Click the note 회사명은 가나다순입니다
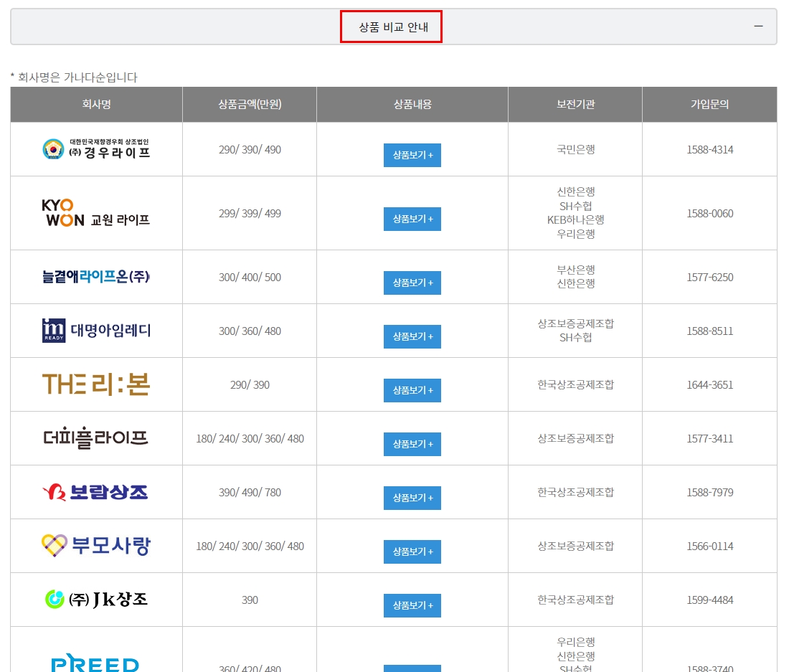Viewport: 789px width, 672px height. click(x=74, y=77)
